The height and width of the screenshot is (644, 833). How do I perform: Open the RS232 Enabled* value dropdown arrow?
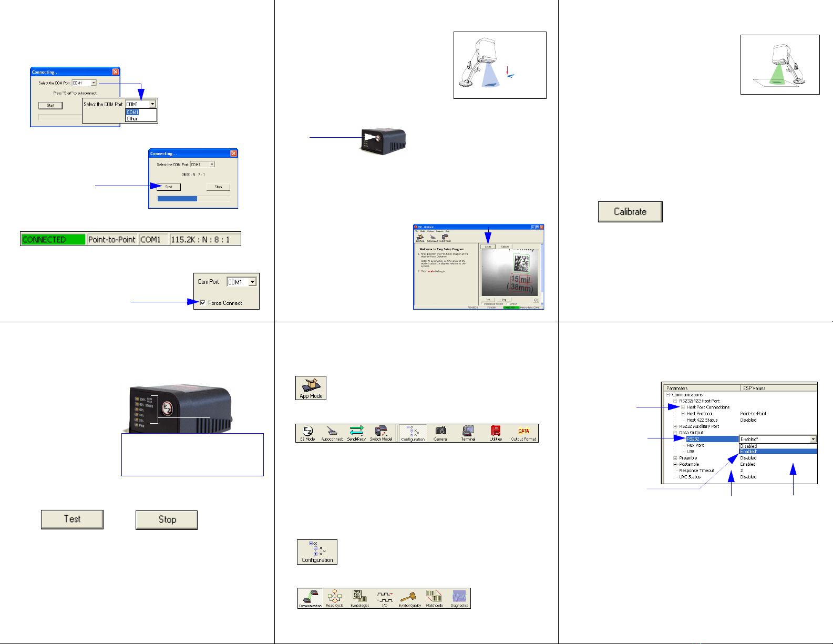(x=813, y=439)
